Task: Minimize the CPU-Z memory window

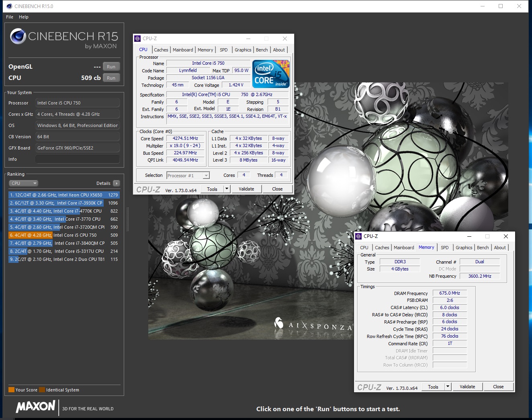Action: (x=469, y=236)
